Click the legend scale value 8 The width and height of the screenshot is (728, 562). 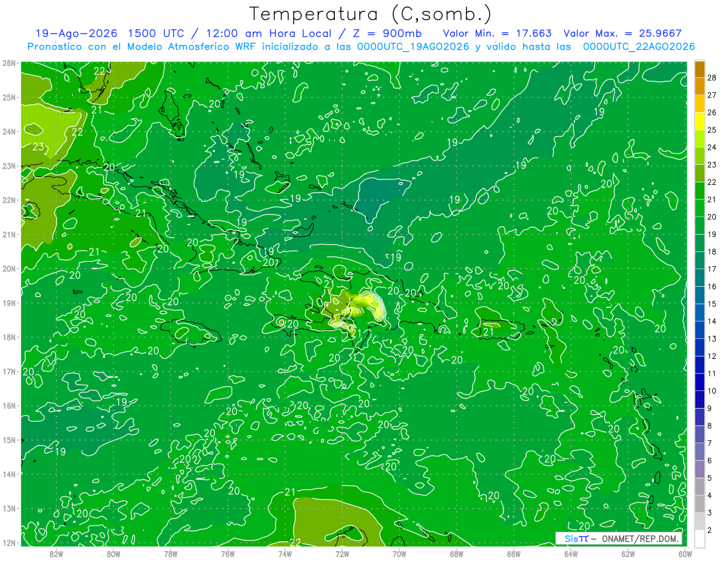[710, 426]
